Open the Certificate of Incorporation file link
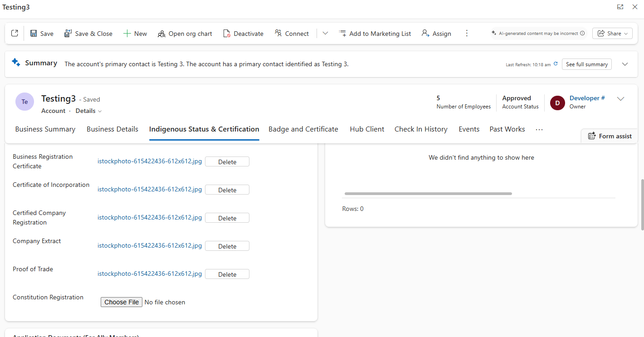This screenshot has height=337, width=644. pos(150,189)
